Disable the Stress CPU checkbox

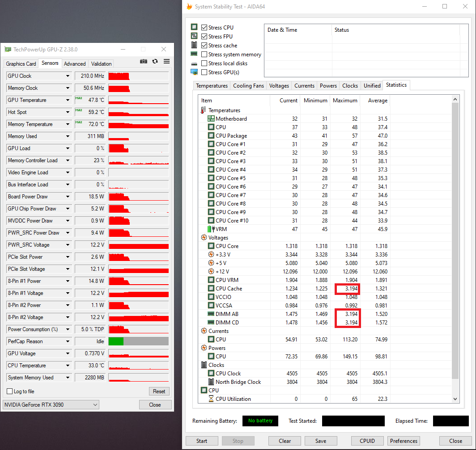[204, 28]
